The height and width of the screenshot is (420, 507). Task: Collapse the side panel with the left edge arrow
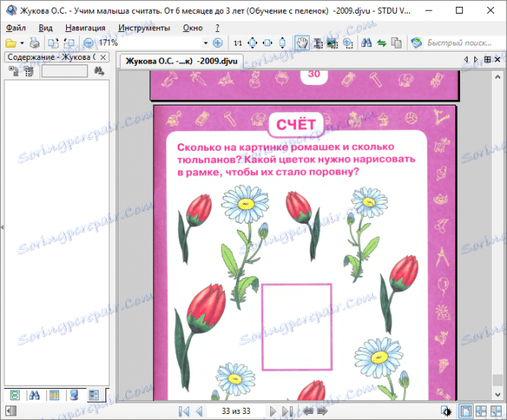click(2, 227)
